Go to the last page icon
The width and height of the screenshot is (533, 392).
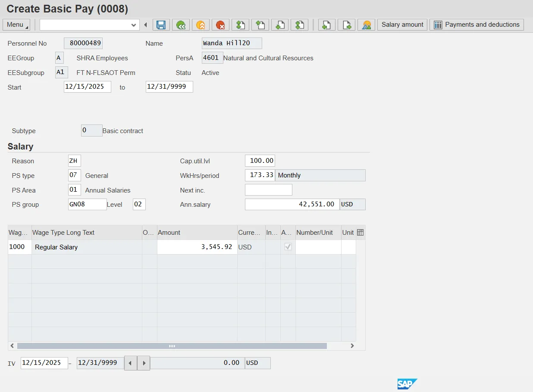(299, 25)
